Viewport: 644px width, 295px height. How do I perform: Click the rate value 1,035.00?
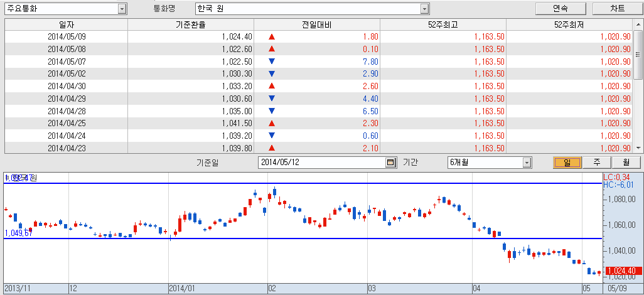(237, 110)
